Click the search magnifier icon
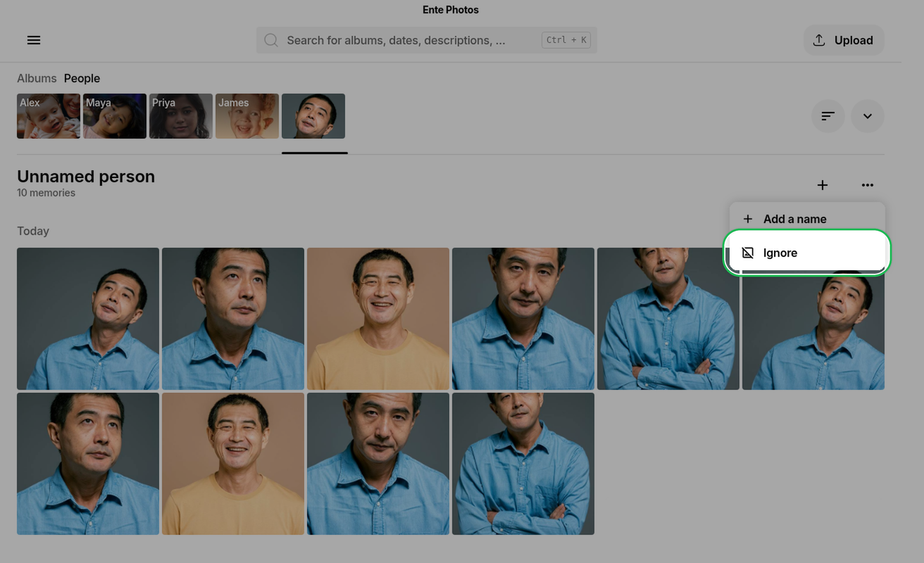 [x=271, y=40]
